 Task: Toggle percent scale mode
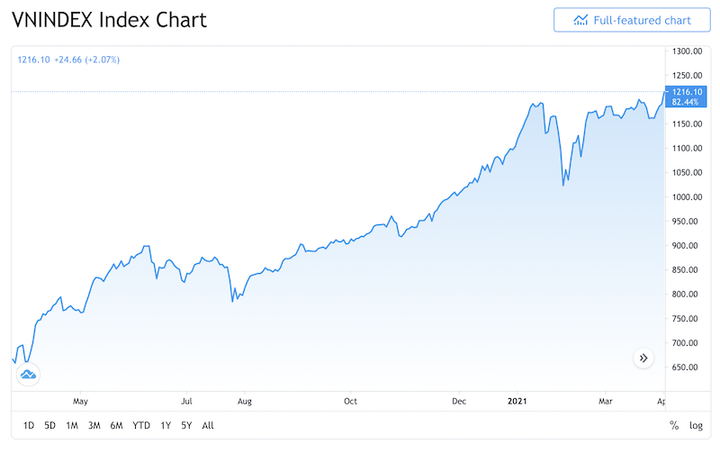pos(674,426)
